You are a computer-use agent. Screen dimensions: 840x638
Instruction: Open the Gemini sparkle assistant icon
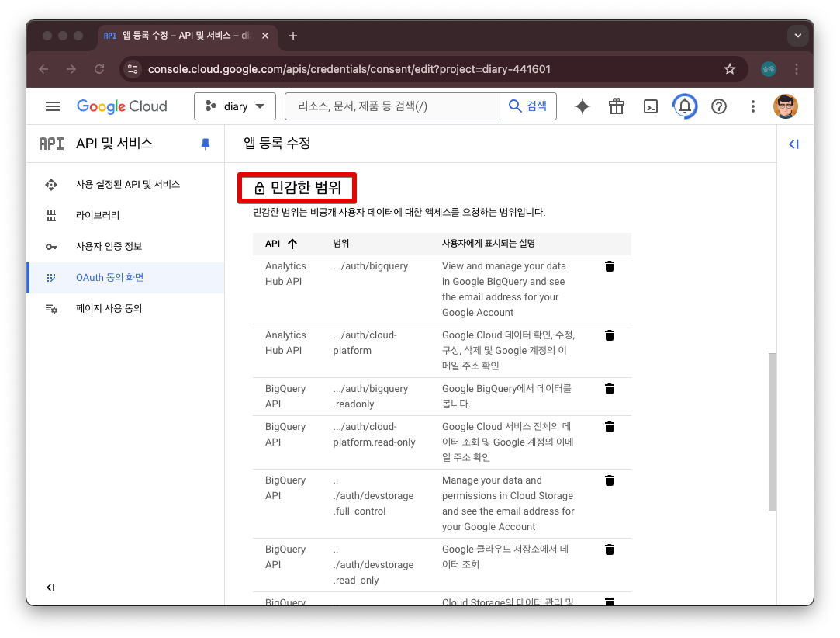coord(582,106)
